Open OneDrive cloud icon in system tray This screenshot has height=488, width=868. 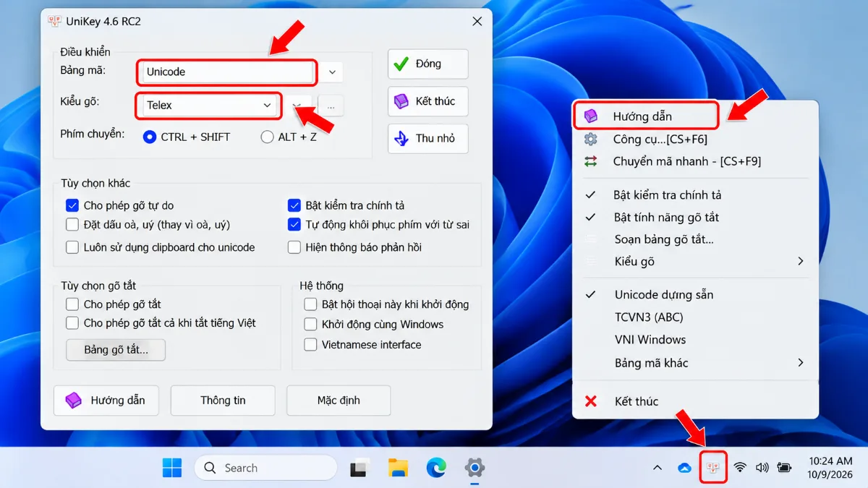684,468
